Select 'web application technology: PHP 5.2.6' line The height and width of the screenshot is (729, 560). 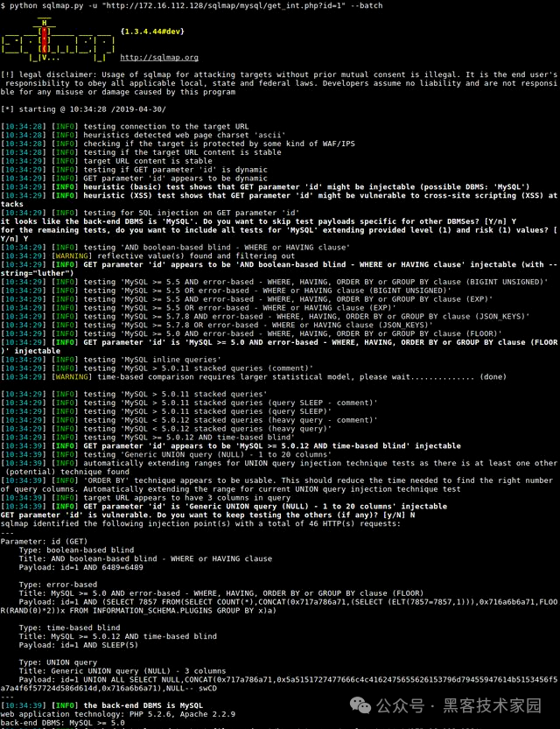[x=117, y=714]
